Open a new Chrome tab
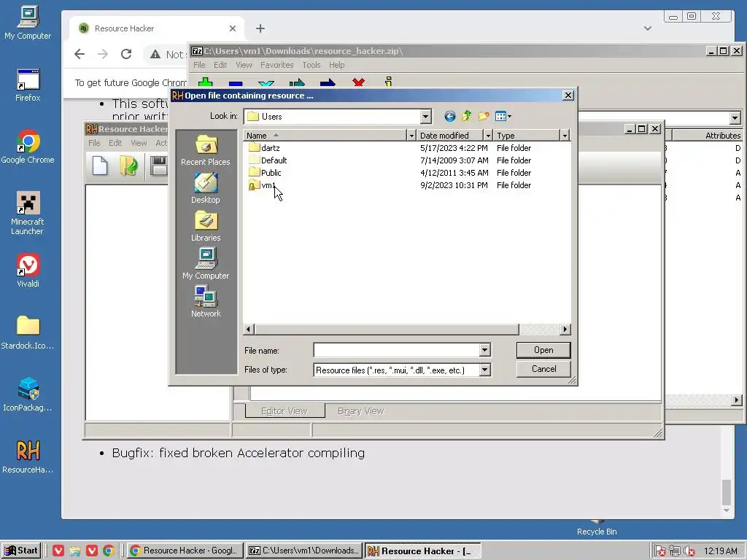This screenshot has height=560, width=747. tap(260, 28)
